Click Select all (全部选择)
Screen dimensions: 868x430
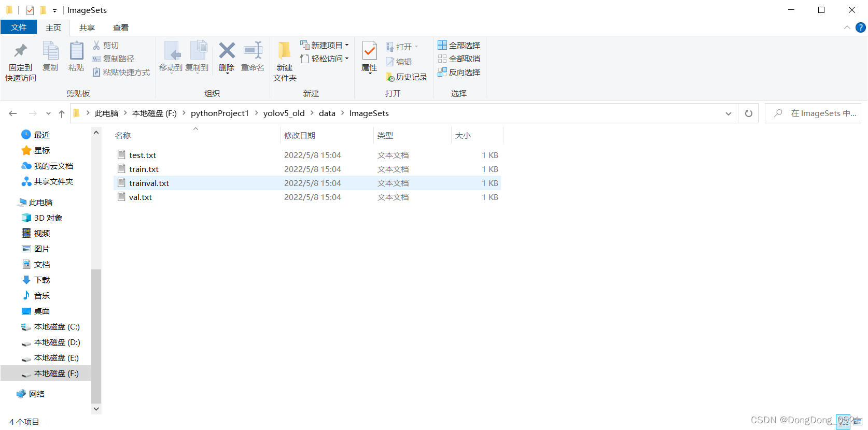click(459, 46)
